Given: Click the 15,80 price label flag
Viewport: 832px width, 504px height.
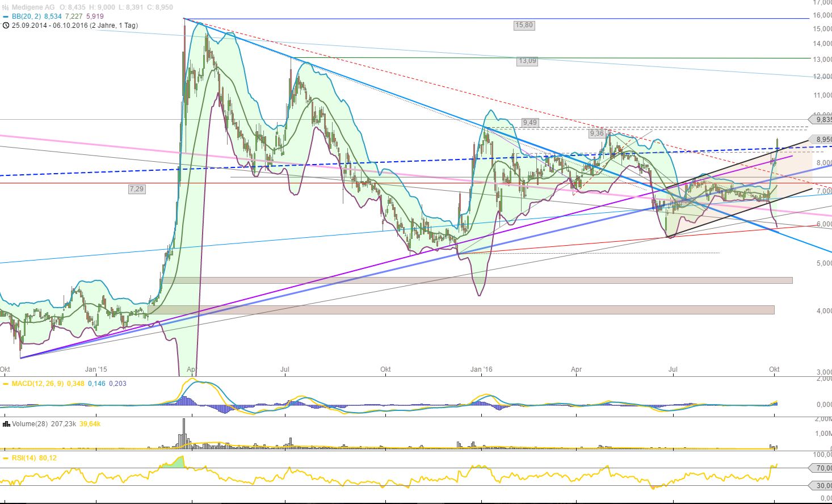Looking at the screenshot, I should 524,25.
